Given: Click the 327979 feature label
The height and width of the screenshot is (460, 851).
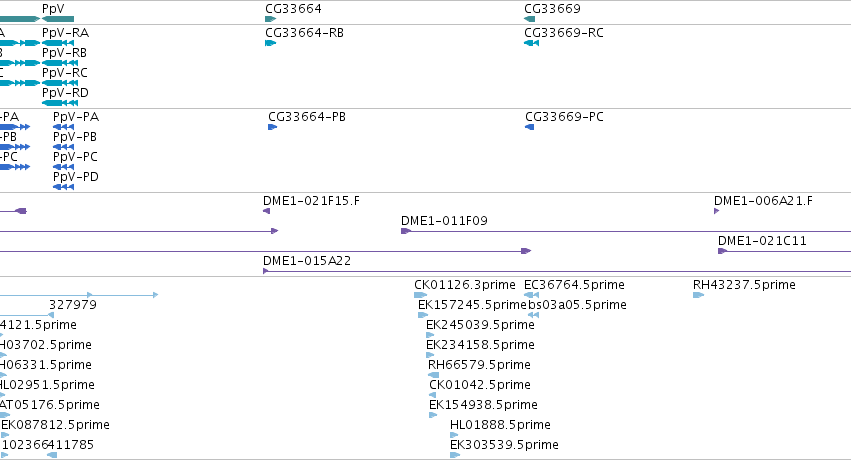Looking at the screenshot, I should 73,305.
